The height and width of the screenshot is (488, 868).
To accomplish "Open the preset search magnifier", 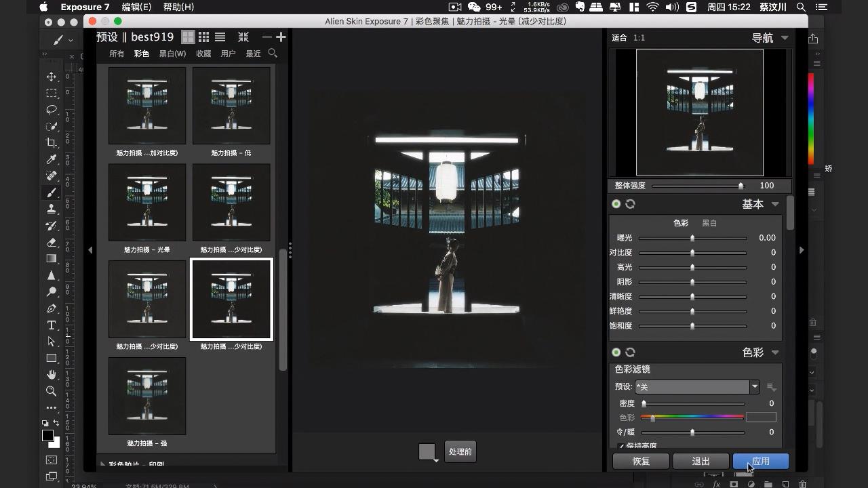I will click(273, 53).
